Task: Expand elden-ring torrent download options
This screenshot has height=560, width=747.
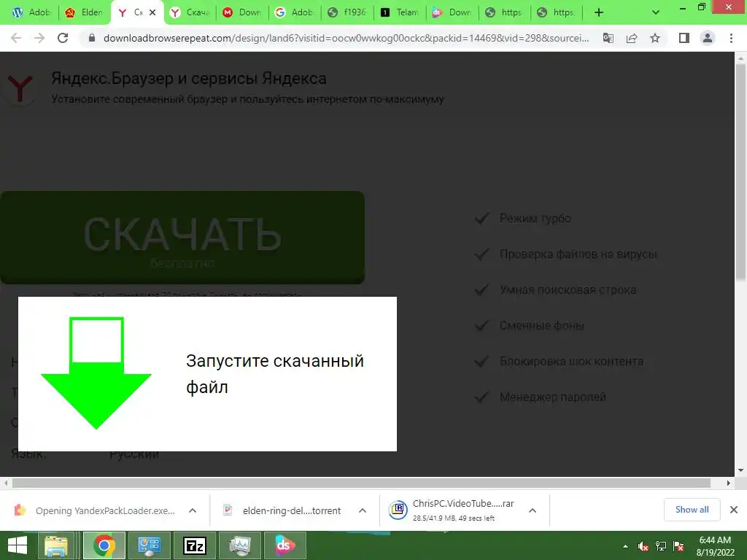Action: click(363, 510)
